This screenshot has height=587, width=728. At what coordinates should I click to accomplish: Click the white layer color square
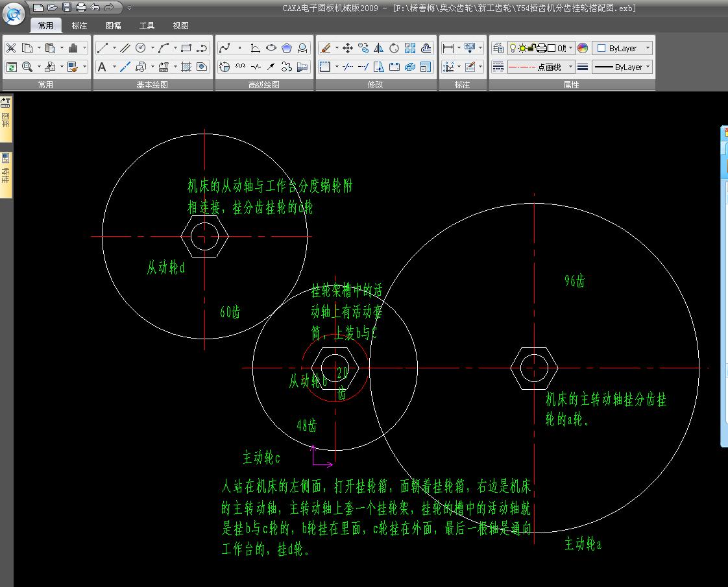[552, 48]
